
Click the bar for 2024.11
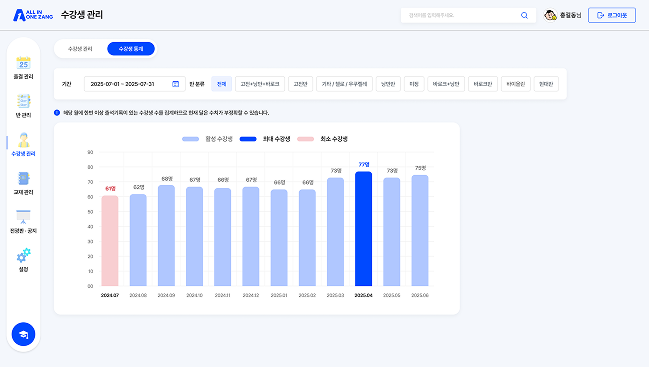(x=222, y=237)
